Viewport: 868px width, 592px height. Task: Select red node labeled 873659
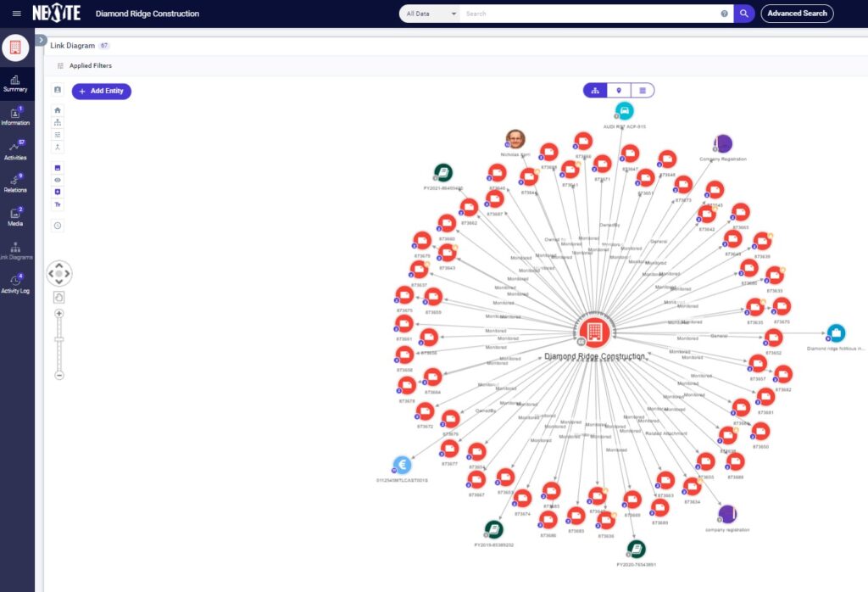(x=433, y=298)
